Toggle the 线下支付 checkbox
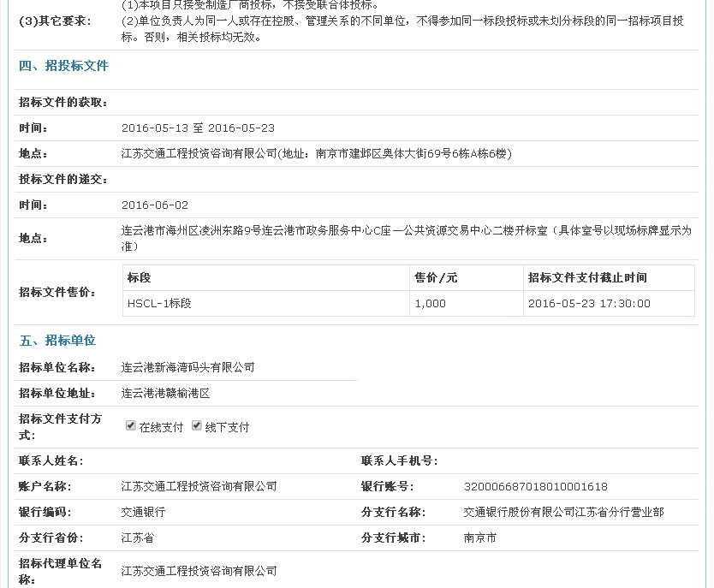 [x=197, y=426]
